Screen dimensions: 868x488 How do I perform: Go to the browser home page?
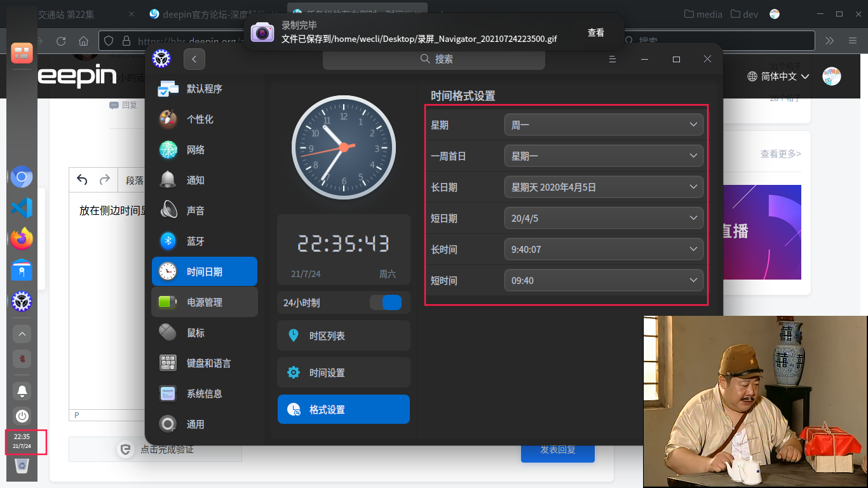(x=83, y=41)
